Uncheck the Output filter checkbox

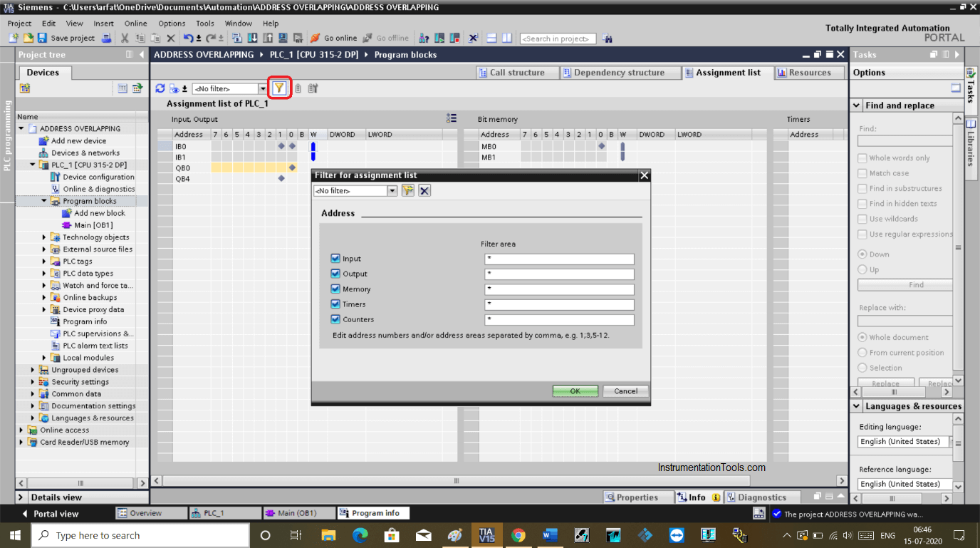335,274
